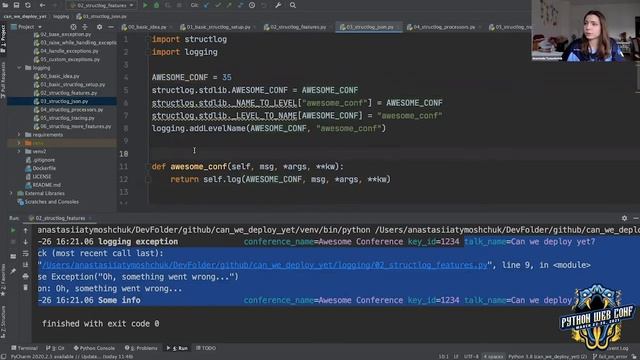Image resolution: width=640 pixels, height=360 pixels.
Task: Open the Terminal tool window
Action: (24, 348)
